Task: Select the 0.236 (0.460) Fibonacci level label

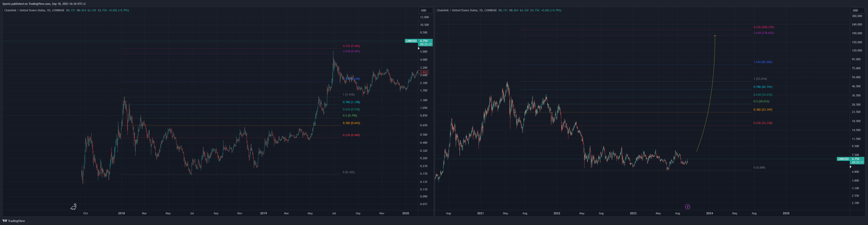Action: click(351, 135)
